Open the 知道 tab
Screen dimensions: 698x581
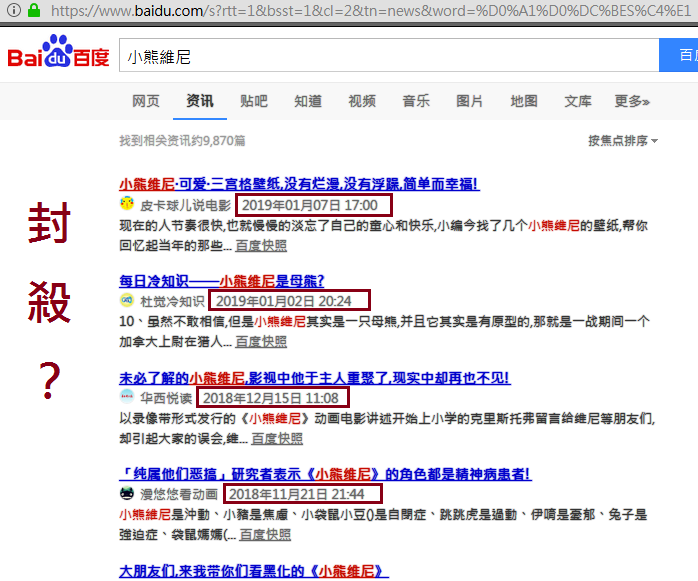[x=308, y=101]
